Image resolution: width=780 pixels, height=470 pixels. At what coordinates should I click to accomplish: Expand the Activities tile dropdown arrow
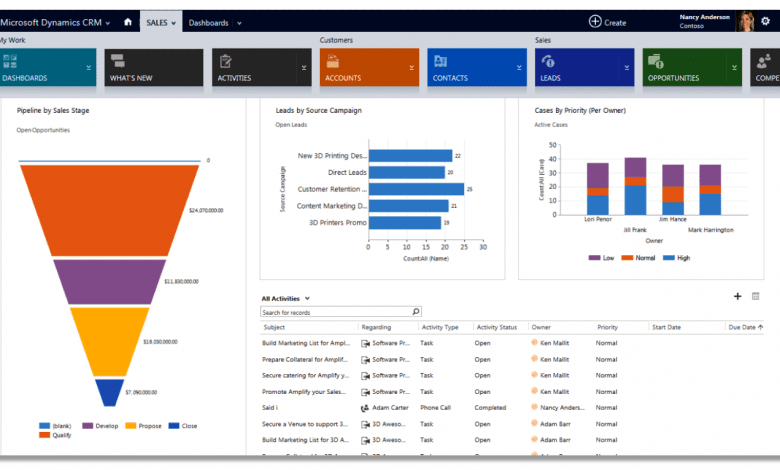[304, 68]
